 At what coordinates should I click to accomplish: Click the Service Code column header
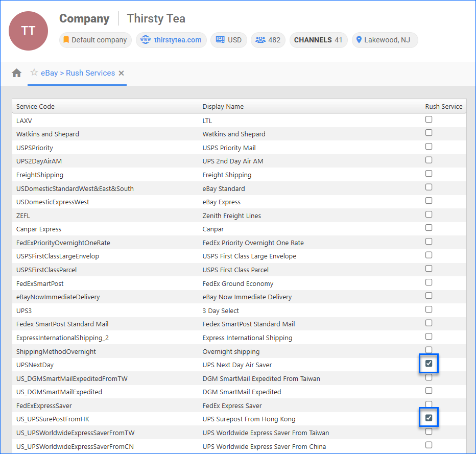point(35,106)
